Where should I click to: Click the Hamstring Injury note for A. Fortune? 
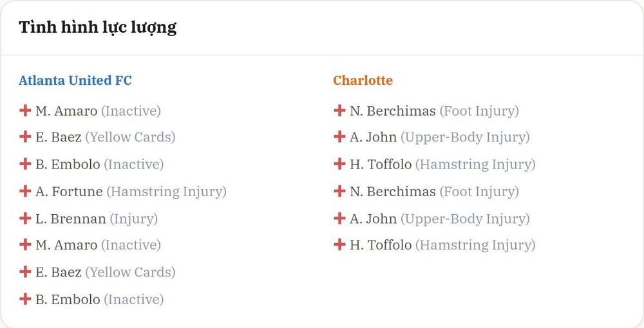[167, 192]
